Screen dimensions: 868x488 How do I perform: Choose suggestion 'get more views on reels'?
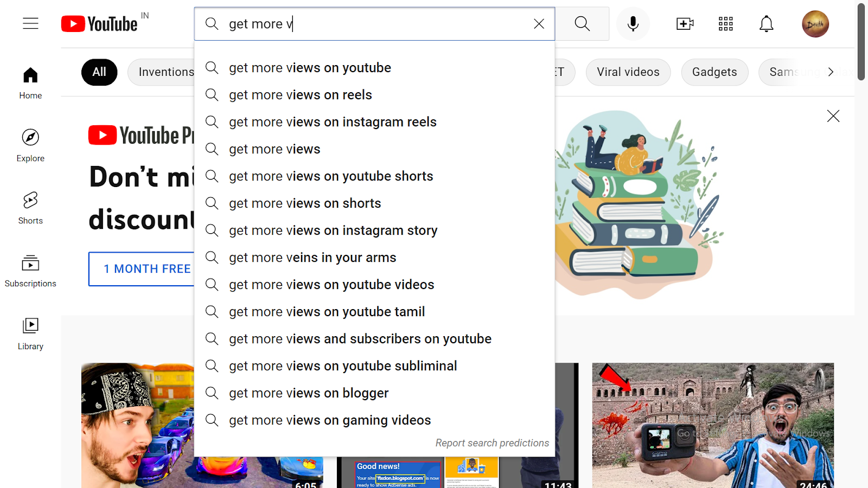[x=374, y=95]
